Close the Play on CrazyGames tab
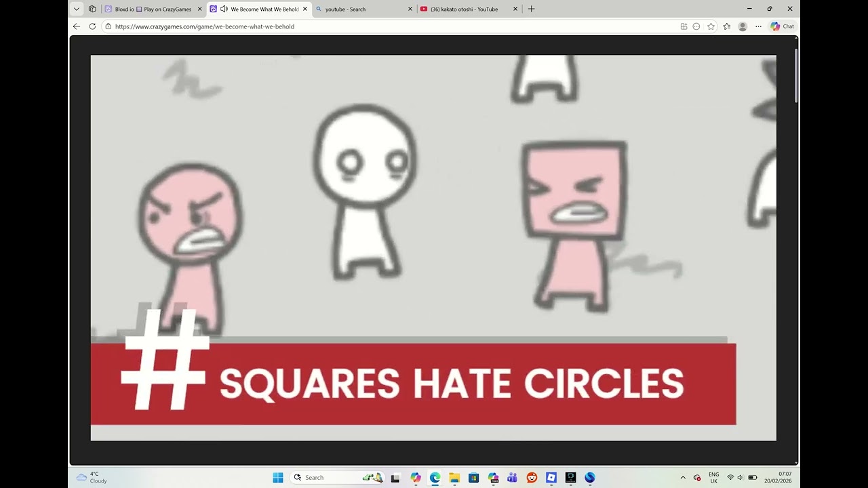This screenshot has width=868, height=488. coord(199,9)
